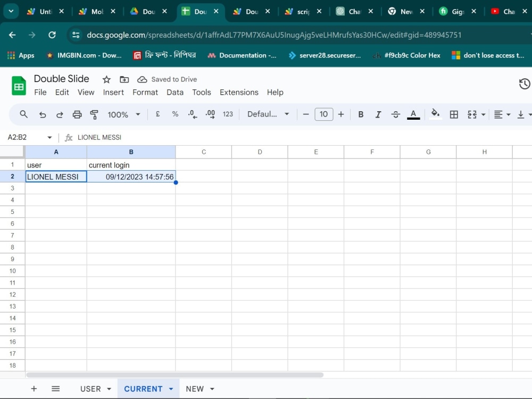532x399 pixels.
Task: Open the browser tab search chevron
Action: click(11, 11)
